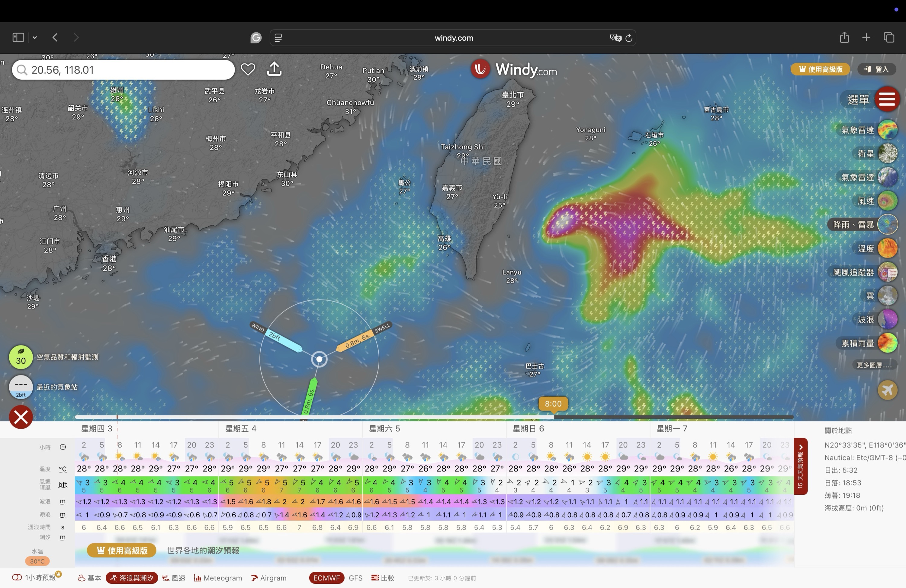Toggle the 1小時預報 hourly forecast switch

point(17,577)
